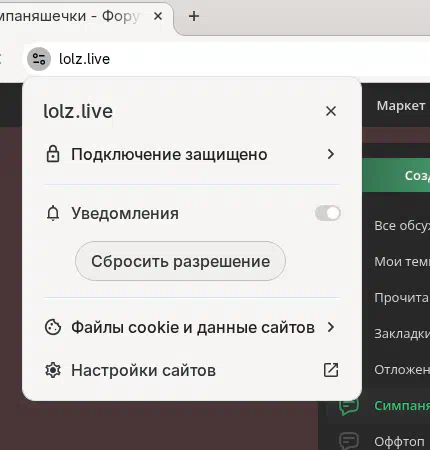This screenshot has height=450, width=430.
Task: Open Настройки сайтов entry
Action: pyautogui.click(x=192, y=370)
